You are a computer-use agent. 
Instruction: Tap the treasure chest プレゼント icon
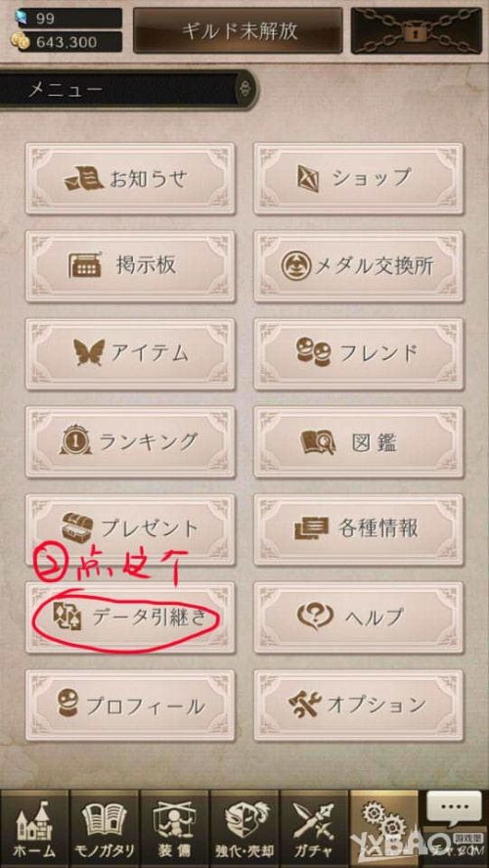click(74, 528)
